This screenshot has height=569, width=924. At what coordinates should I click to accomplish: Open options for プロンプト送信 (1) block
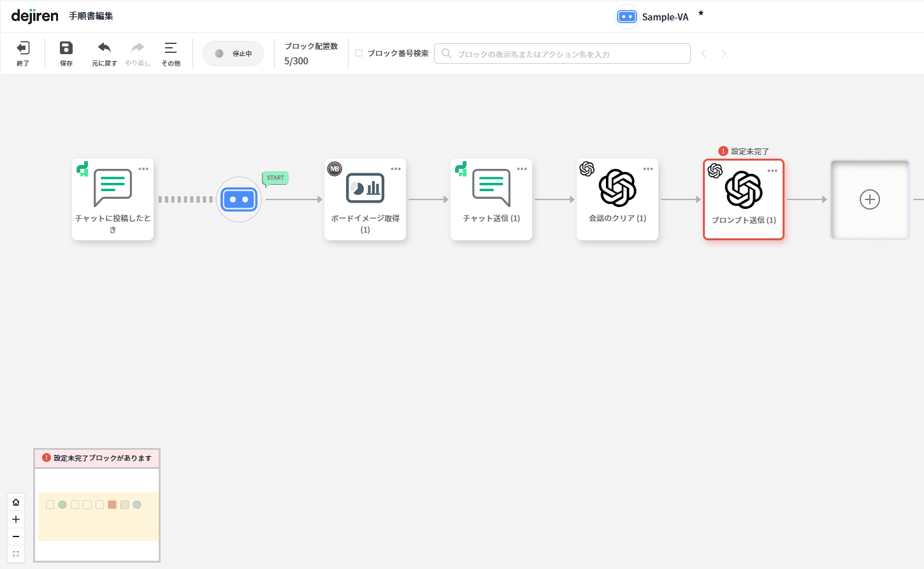772,171
